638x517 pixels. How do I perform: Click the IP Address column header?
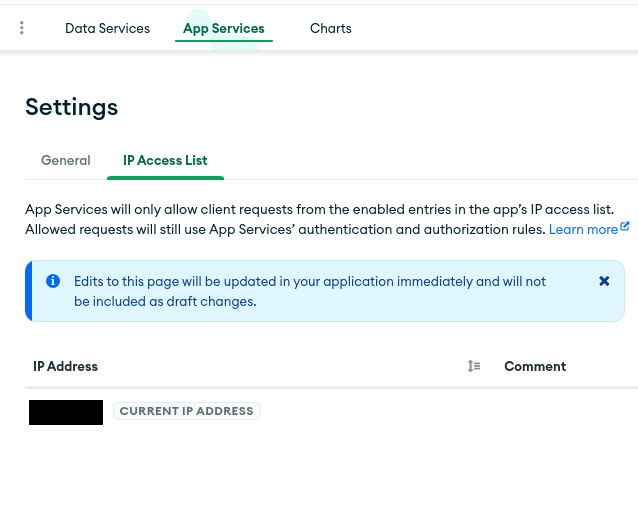[x=66, y=366]
